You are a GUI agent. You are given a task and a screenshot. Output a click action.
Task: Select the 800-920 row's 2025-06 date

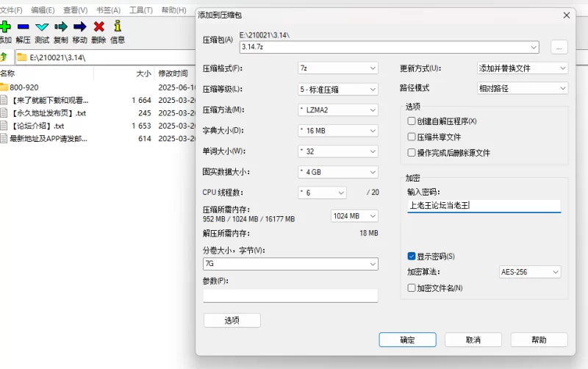click(176, 87)
